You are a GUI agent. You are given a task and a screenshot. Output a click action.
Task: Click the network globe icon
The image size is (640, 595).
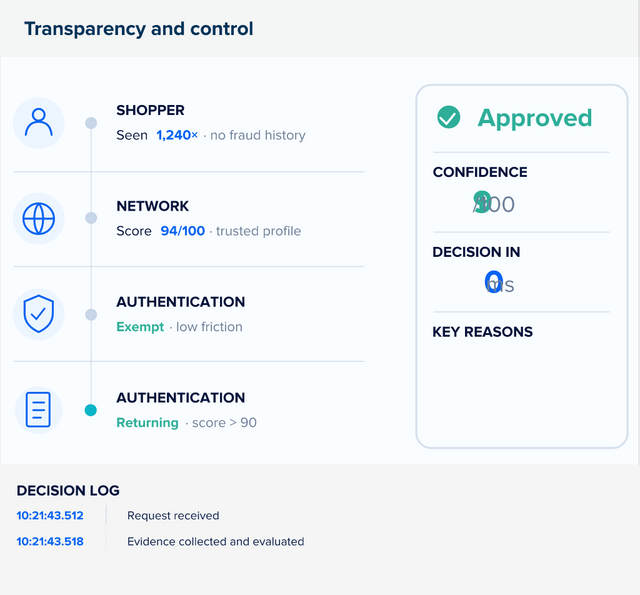(39, 219)
